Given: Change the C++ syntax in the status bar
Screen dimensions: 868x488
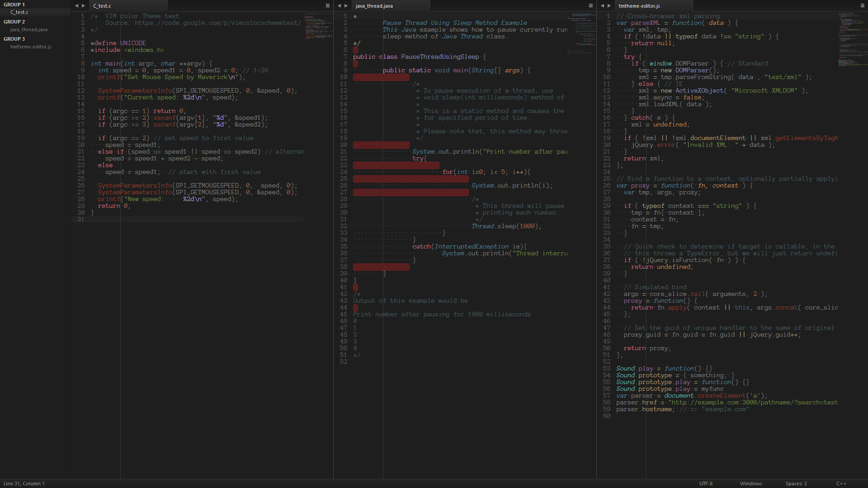Looking at the screenshot, I should point(841,483).
